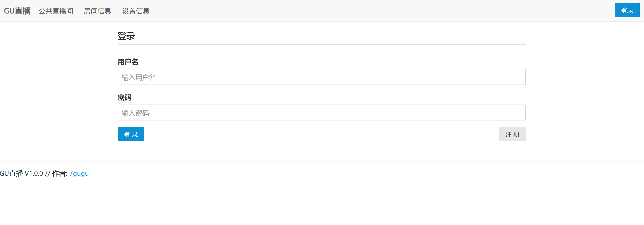Click the top-right 登录 navbar button
The width and height of the screenshot is (644, 225).
(x=627, y=10)
